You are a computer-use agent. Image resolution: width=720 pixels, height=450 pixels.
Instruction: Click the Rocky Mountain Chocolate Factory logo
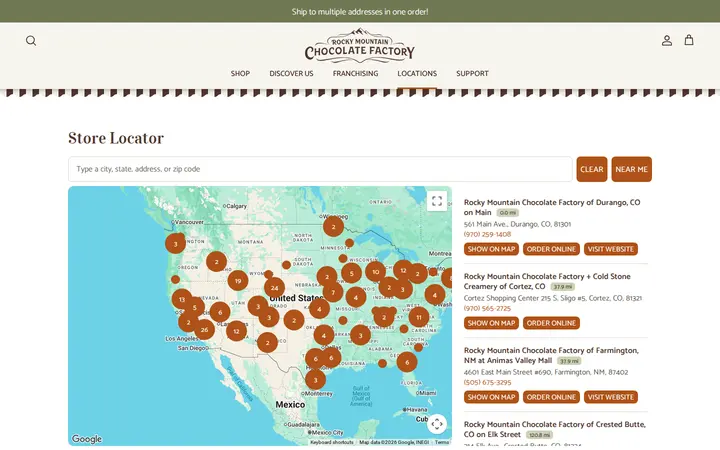click(x=360, y=45)
